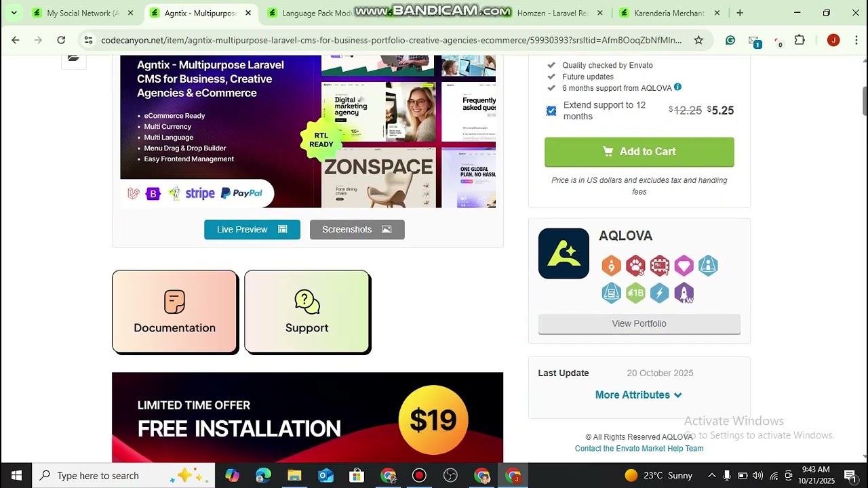Screen dimensions: 868x488
Task: Click the Windows search box
Action: pos(123,476)
